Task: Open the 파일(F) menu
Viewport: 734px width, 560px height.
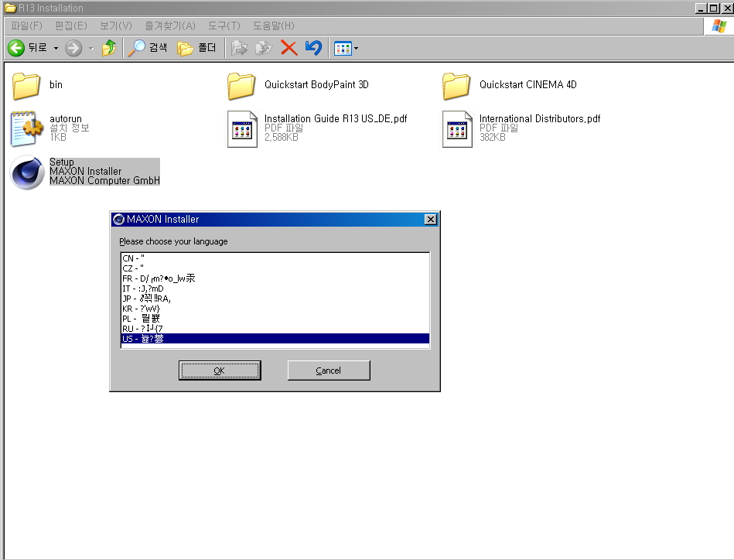Action: (26, 26)
